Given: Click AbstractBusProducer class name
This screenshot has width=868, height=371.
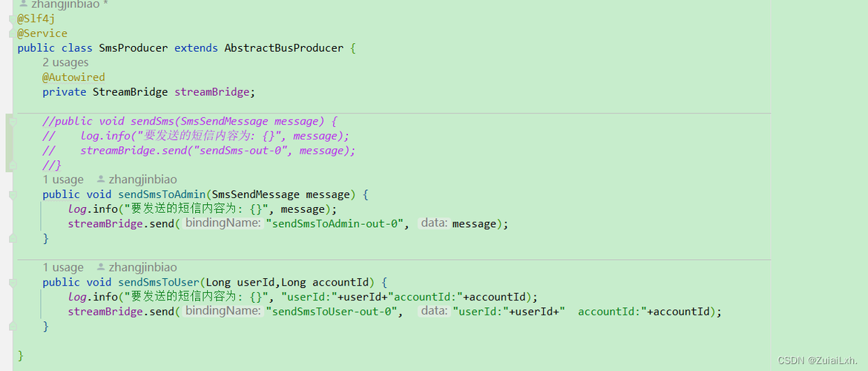Looking at the screenshot, I should (284, 48).
